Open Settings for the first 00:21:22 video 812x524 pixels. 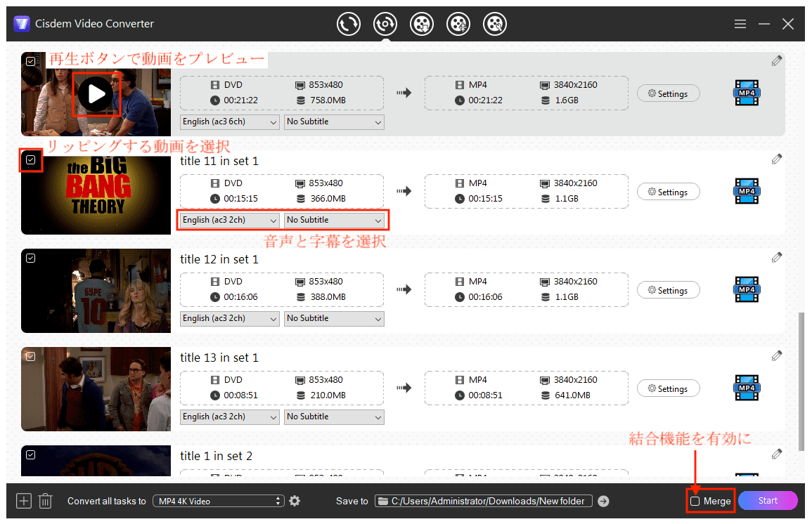[x=668, y=93]
